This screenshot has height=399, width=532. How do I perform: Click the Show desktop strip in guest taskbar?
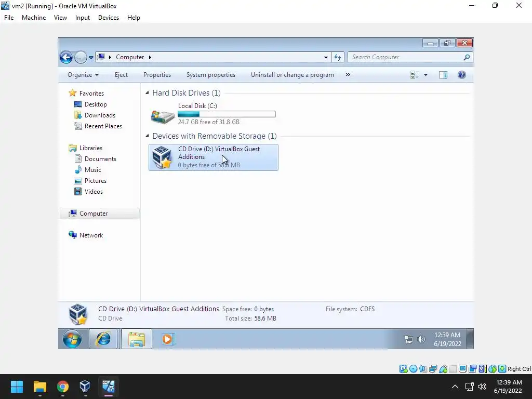pos(470,339)
